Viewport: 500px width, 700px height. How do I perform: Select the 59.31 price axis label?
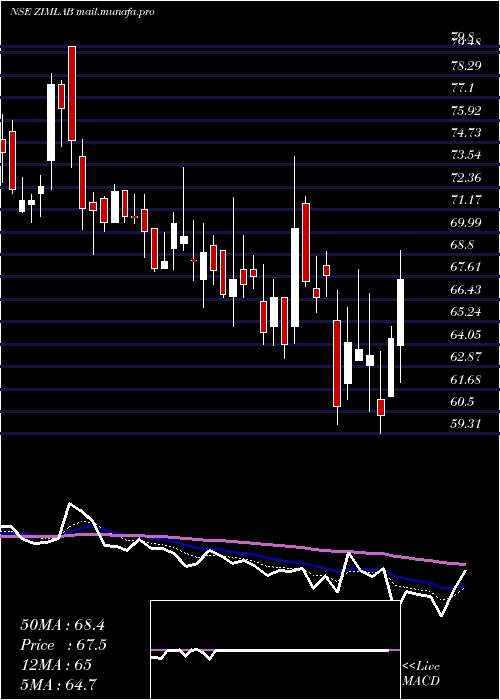[x=466, y=423]
